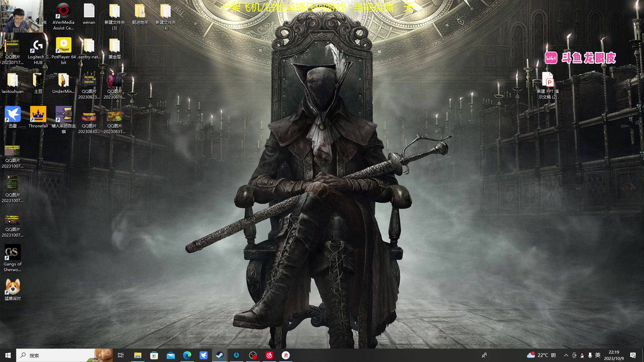Open the 迅雷 taskbar icon

pos(203,355)
